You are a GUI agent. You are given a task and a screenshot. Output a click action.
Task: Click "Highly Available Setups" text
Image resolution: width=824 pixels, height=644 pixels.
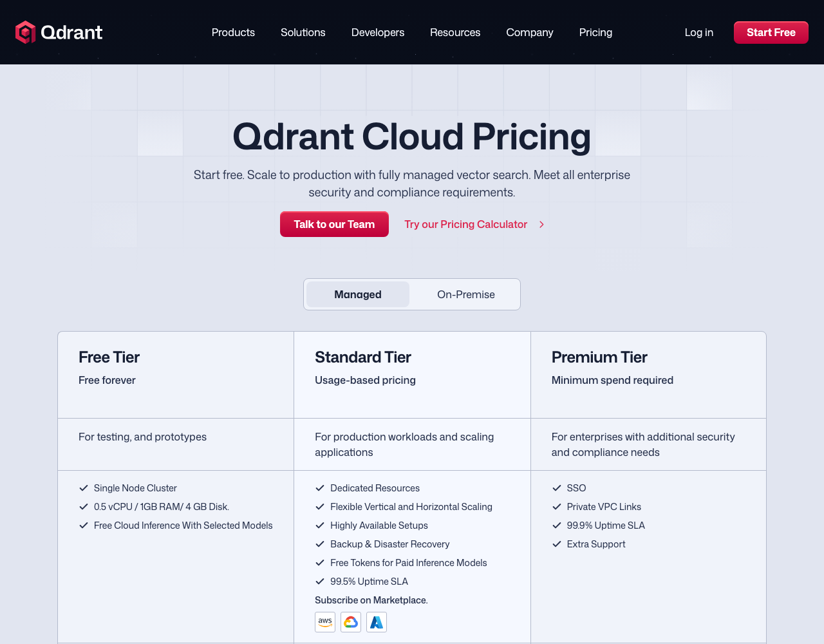379,526
